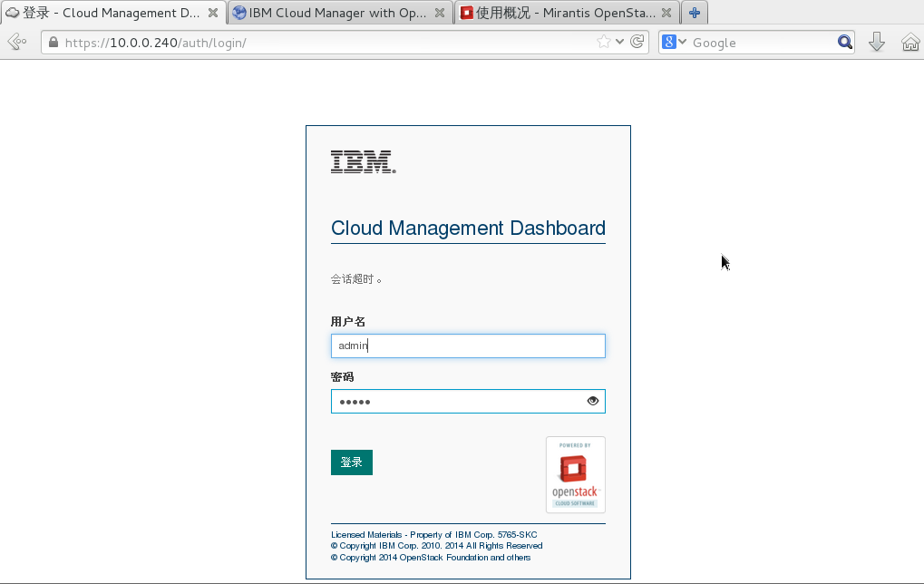Close the IBM Cloud Manager tab
The height and width of the screenshot is (584, 924).
[x=440, y=13]
